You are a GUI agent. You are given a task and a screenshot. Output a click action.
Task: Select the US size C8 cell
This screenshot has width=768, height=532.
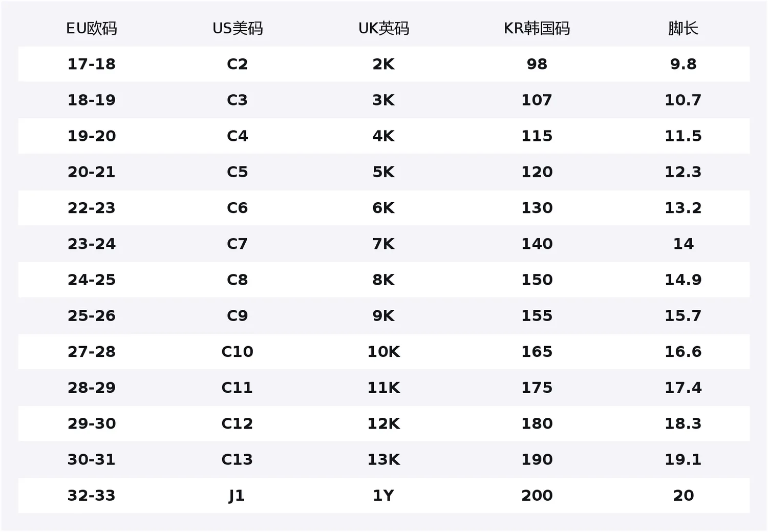238,280
